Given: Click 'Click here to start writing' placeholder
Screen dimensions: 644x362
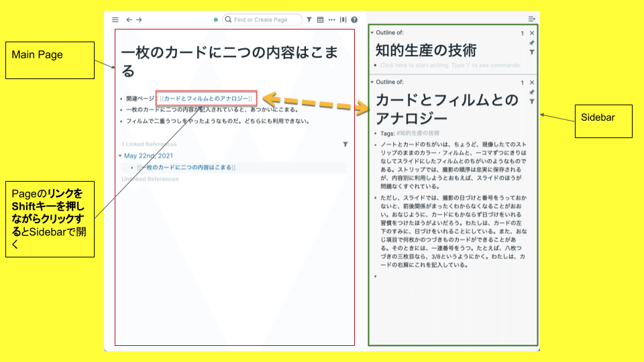Looking at the screenshot, I should [x=450, y=65].
